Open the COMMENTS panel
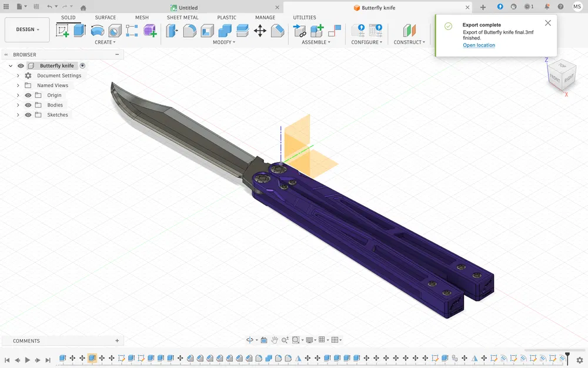Screen dimensions: 588x368 pos(26,340)
